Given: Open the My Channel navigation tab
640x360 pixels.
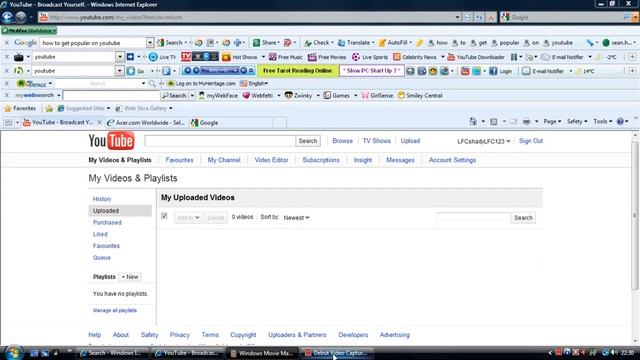Looking at the screenshot, I should pos(224,160).
